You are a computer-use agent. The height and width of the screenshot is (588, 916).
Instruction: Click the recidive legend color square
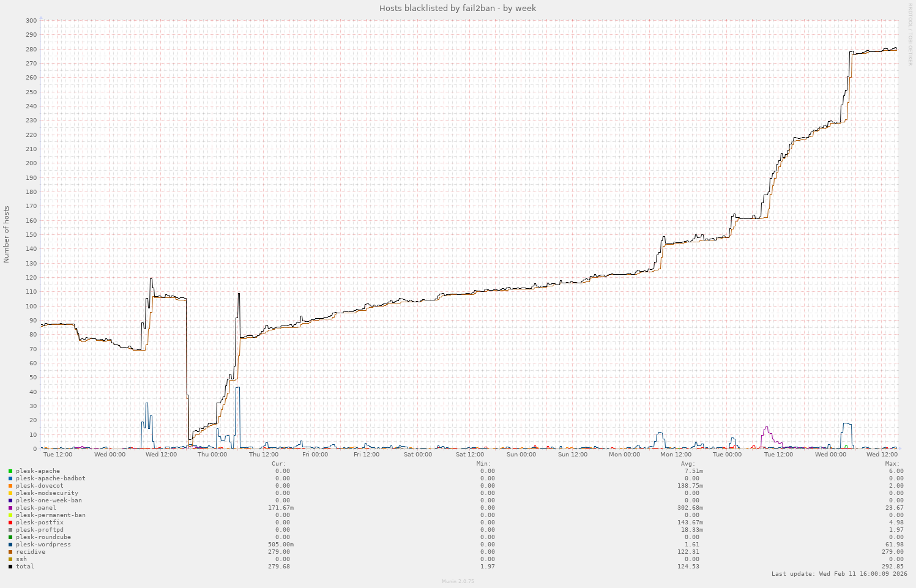[x=10, y=552]
